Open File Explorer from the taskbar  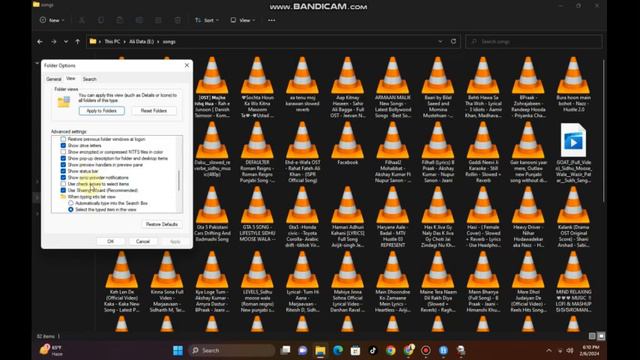(320, 350)
